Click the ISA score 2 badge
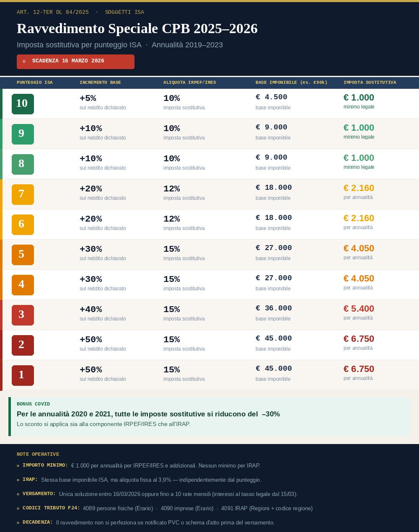 [x=23, y=345]
